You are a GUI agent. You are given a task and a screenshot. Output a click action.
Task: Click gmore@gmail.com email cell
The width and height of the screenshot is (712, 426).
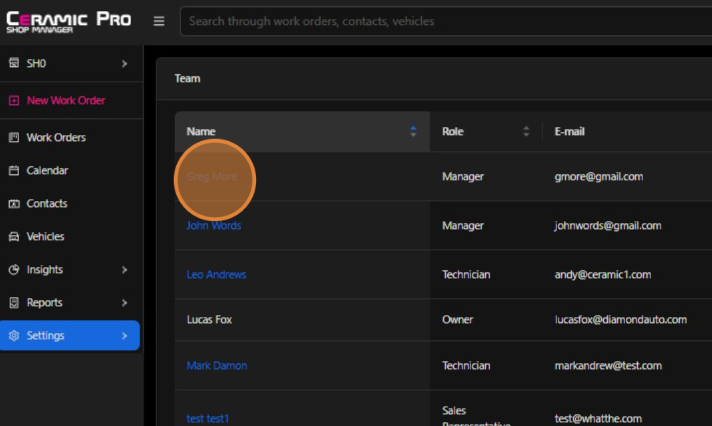click(598, 177)
